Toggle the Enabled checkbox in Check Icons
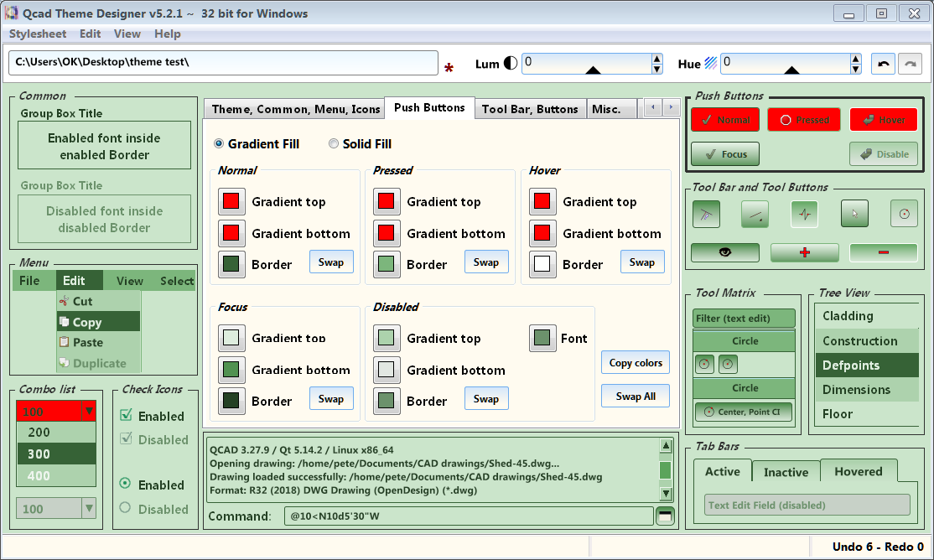934x560 pixels. point(127,415)
